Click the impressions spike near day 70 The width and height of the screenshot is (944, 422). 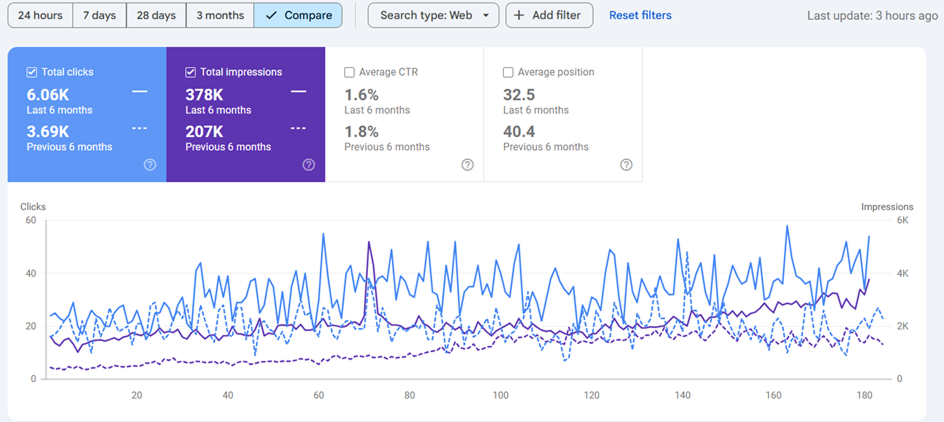pos(369,243)
